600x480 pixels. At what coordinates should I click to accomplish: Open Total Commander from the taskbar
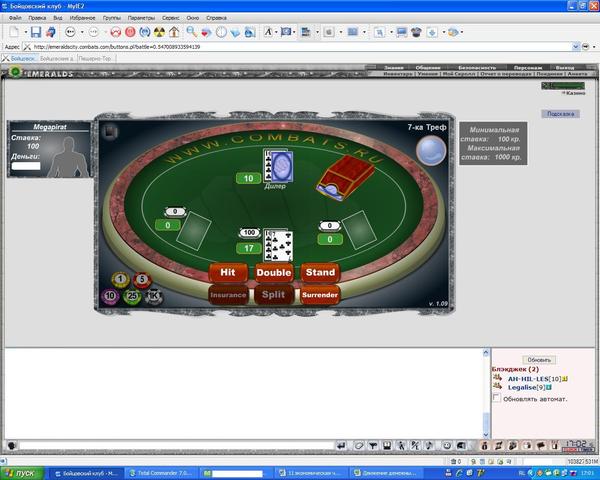coord(161,473)
